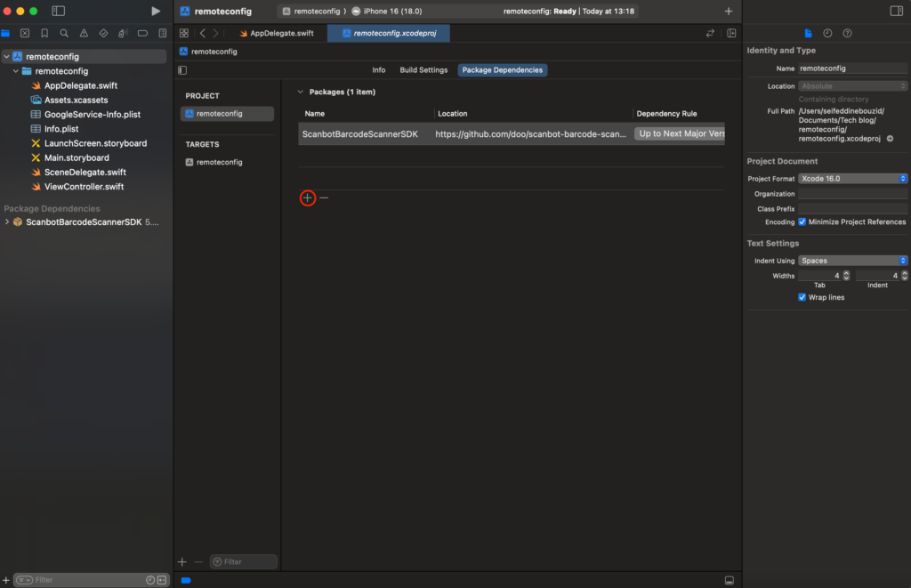Open the Indent Using Spaces dropdown
The width and height of the screenshot is (911, 588).
click(x=851, y=260)
